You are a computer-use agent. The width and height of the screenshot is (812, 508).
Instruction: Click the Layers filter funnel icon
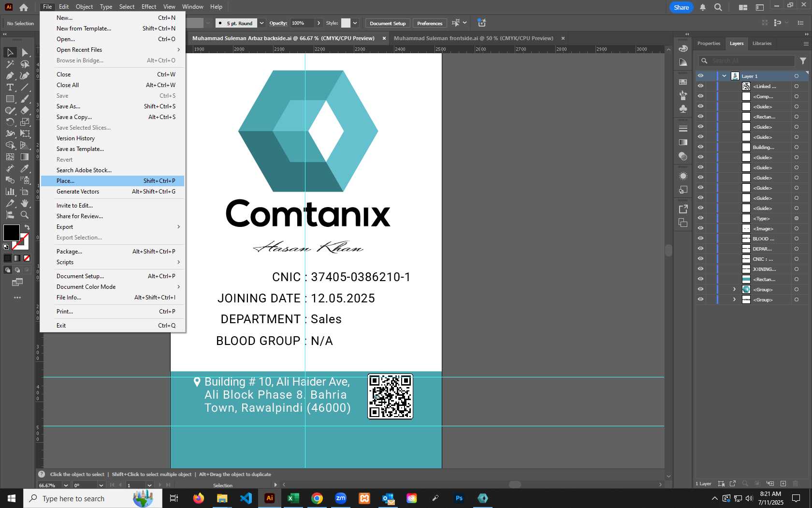pos(803,61)
